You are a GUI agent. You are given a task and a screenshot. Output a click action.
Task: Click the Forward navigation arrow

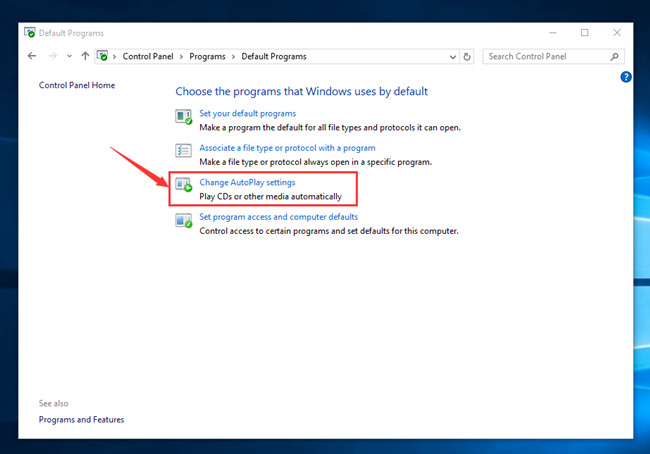click(x=51, y=57)
